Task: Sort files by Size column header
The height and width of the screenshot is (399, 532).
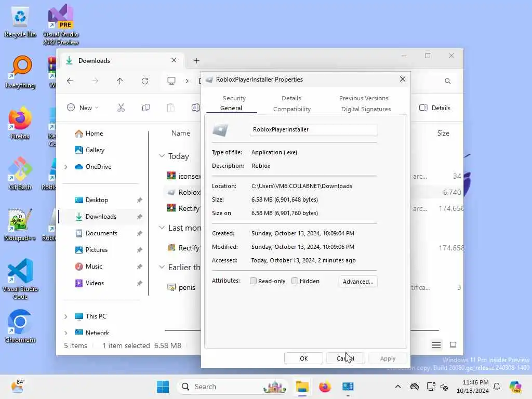Action: coord(443,134)
